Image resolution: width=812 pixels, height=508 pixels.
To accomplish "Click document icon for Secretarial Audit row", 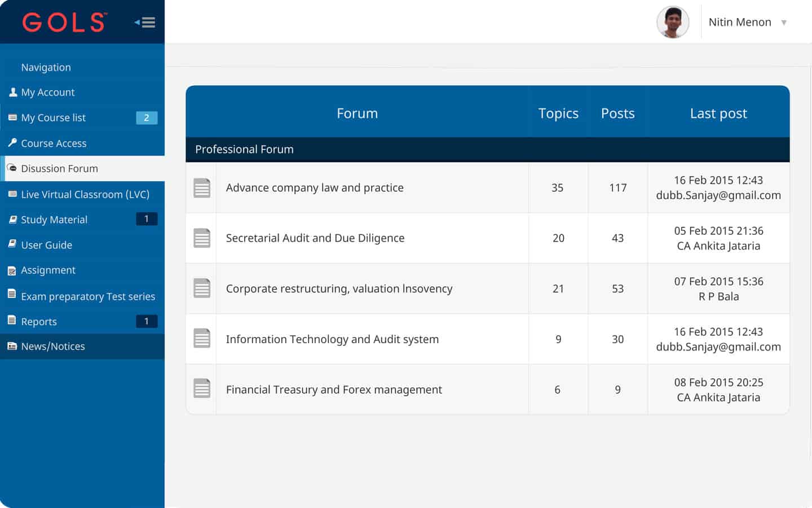I will click(202, 238).
